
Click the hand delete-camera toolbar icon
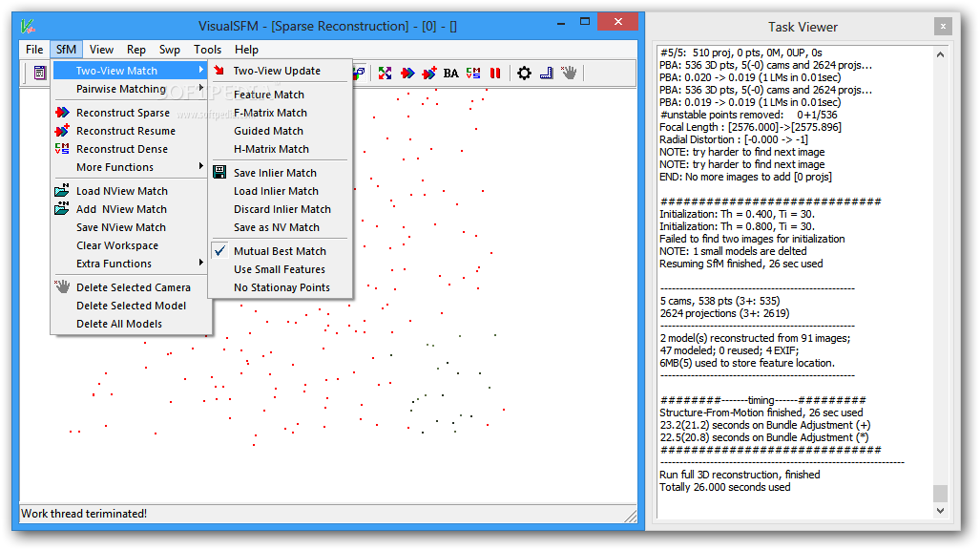[x=569, y=73]
